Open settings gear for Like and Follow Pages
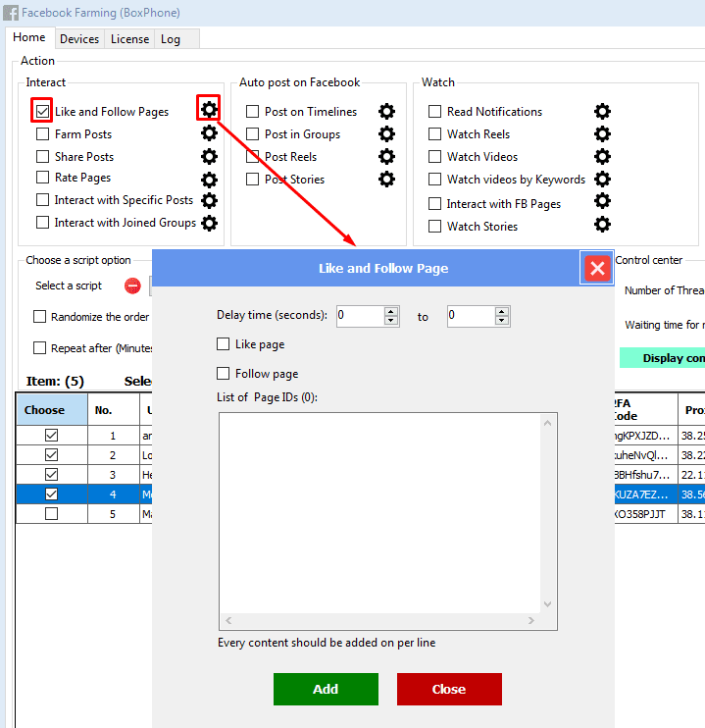The height and width of the screenshot is (728, 705). (209, 110)
